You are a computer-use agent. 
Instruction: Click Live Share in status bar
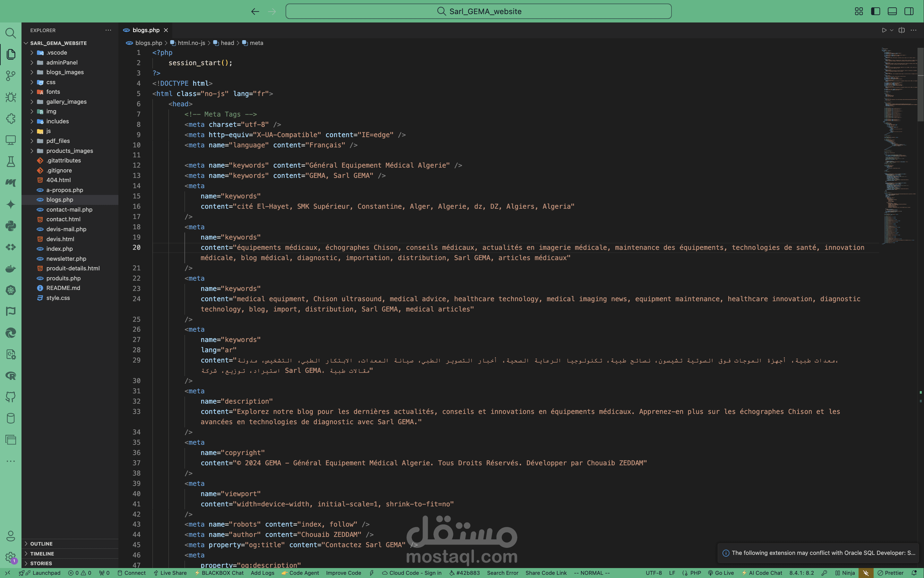tap(170, 573)
